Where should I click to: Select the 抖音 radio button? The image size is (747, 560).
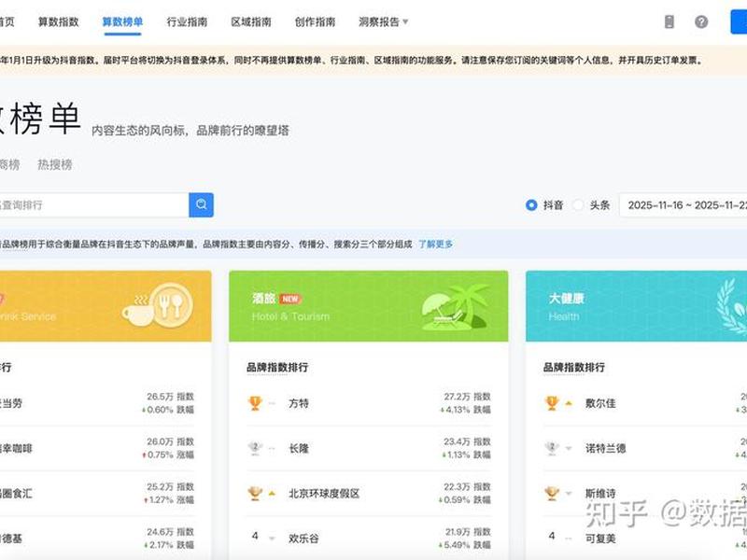[531, 205]
